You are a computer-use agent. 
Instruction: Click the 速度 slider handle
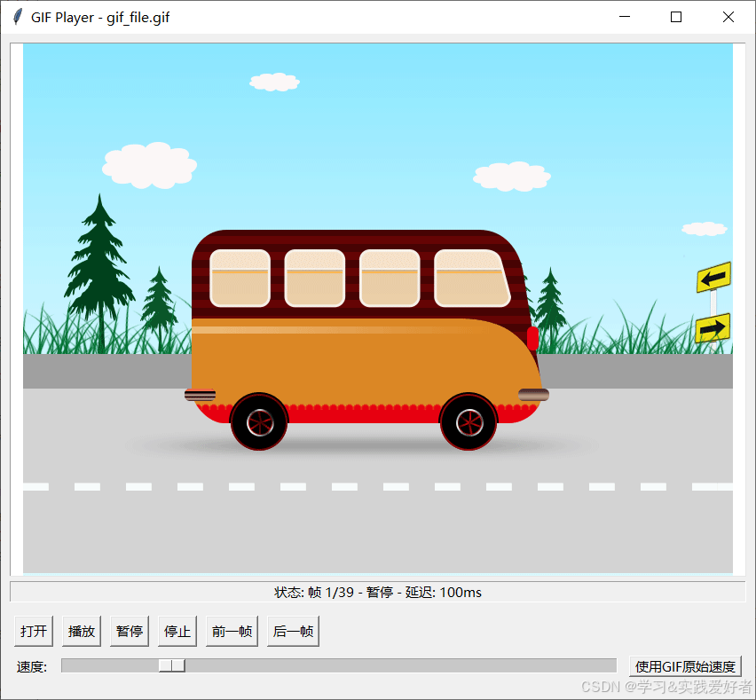click(172, 665)
